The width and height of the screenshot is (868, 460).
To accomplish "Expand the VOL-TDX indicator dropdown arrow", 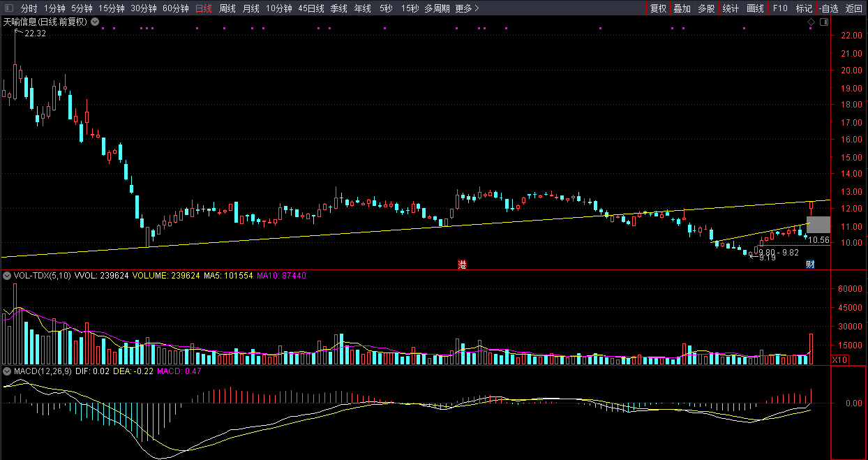I will (x=7, y=276).
